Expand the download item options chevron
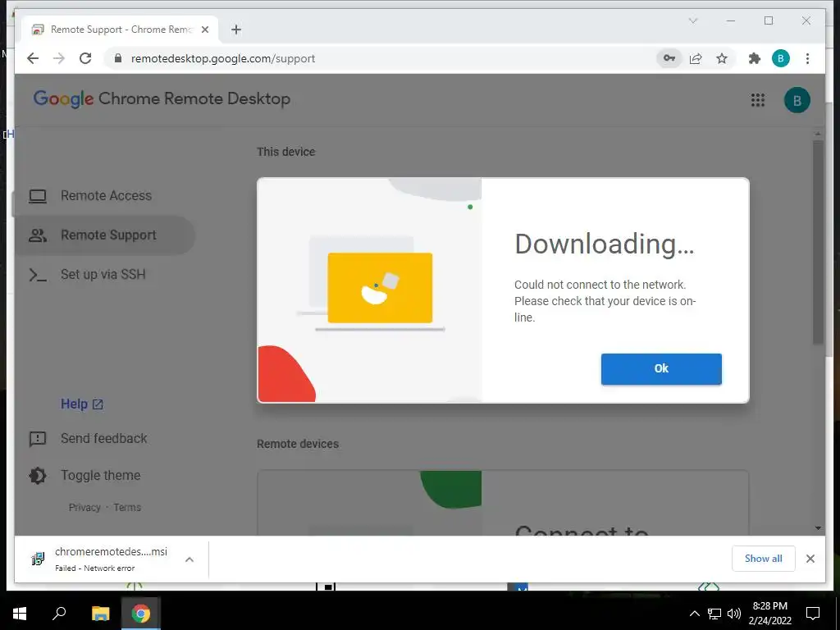Image resolution: width=840 pixels, height=630 pixels. point(189,559)
